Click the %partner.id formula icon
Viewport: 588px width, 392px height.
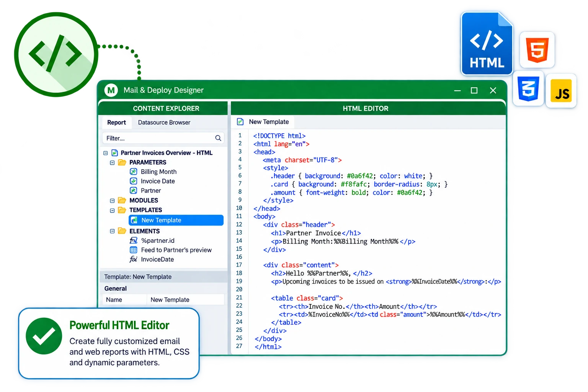pos(133,240)
